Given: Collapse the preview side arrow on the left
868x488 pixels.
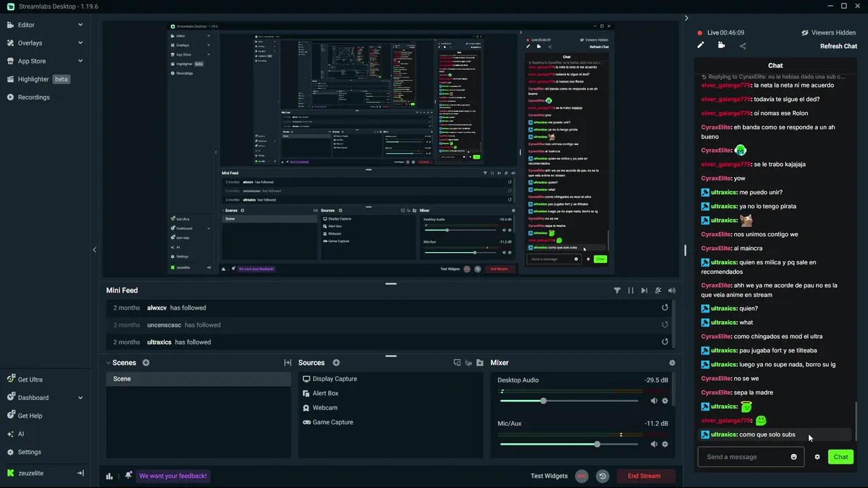Looking at the screenshot, I should point(94,249).
